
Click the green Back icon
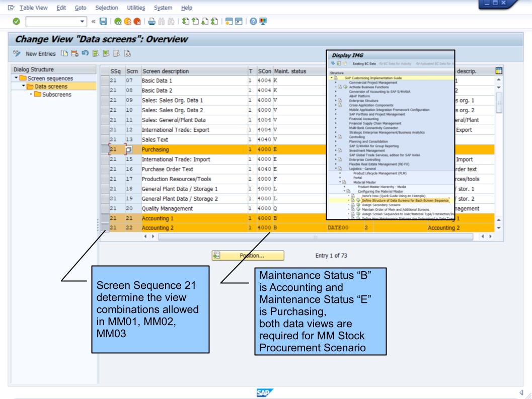[118, 21]
